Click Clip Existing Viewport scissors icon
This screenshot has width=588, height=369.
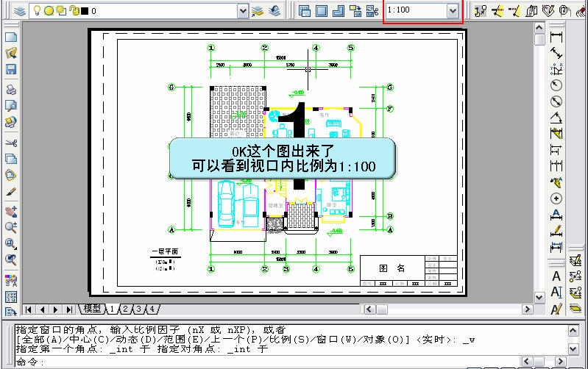pyautogui.click(x=372, y=11)
